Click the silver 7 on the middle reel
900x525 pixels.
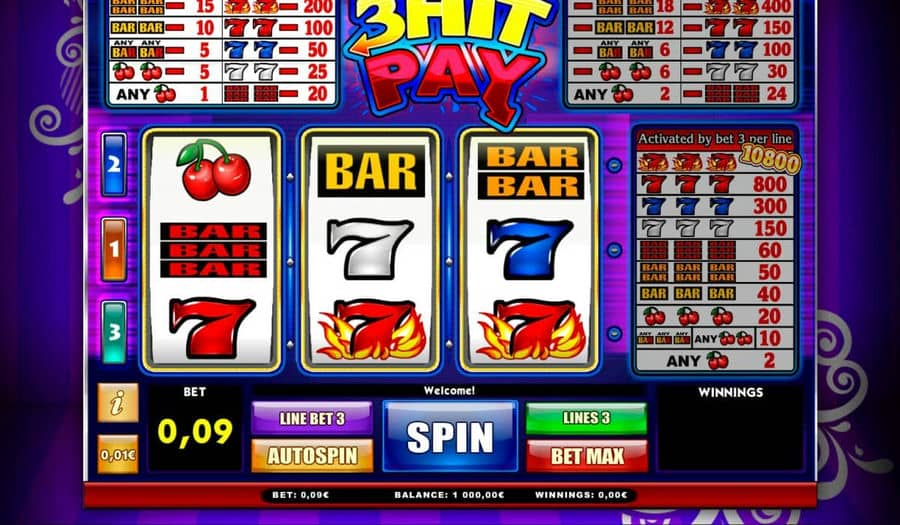point(369,248)
